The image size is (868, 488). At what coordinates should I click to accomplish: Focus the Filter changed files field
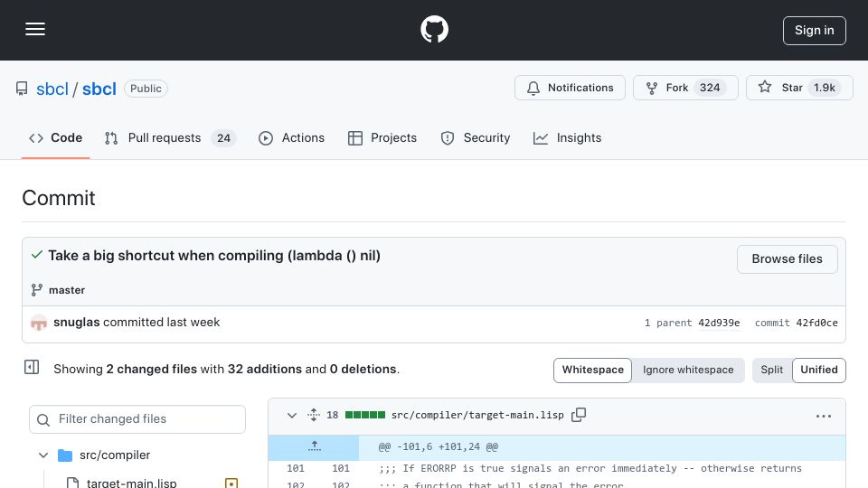[x=137, y=419]
